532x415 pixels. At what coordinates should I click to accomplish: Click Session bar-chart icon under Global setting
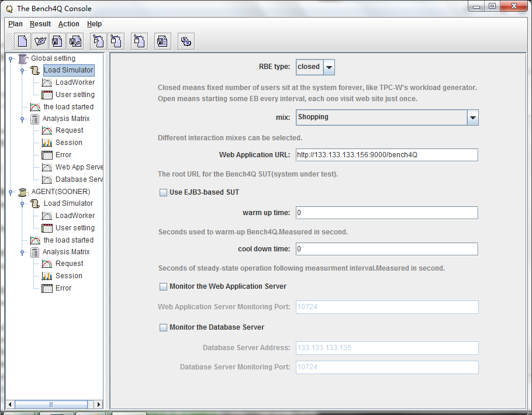[x=47, y=143]
